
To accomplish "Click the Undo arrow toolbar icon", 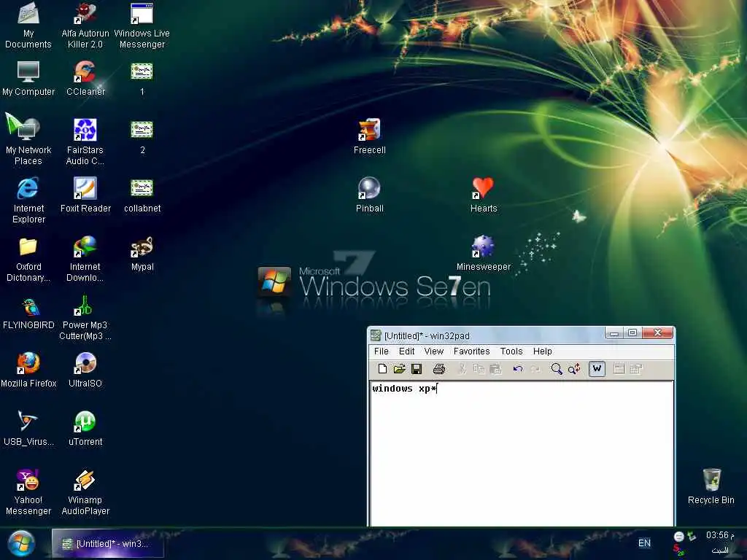I will [x=518, y=368].
